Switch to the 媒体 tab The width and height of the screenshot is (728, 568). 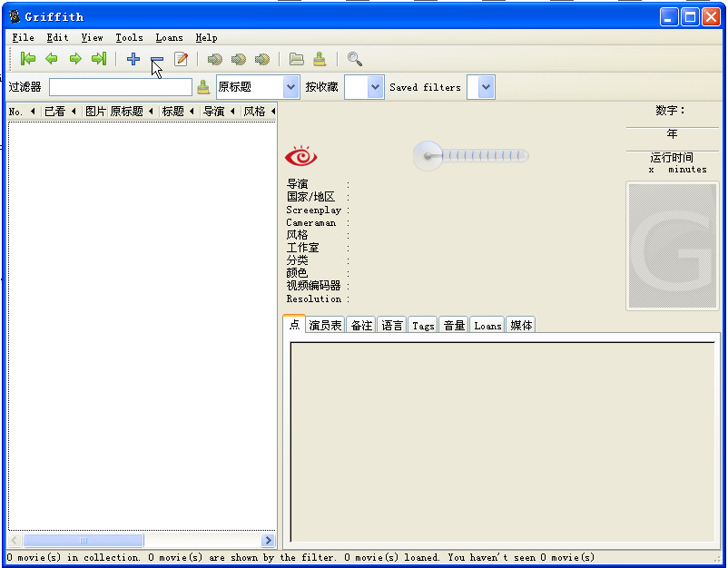point(521,326)
